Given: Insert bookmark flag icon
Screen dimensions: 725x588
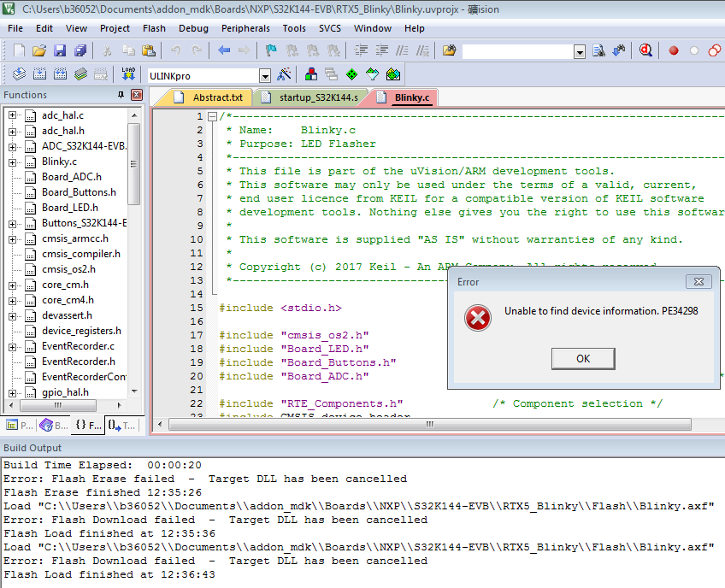Looking at the screenshot, I should tap(271, 50).
